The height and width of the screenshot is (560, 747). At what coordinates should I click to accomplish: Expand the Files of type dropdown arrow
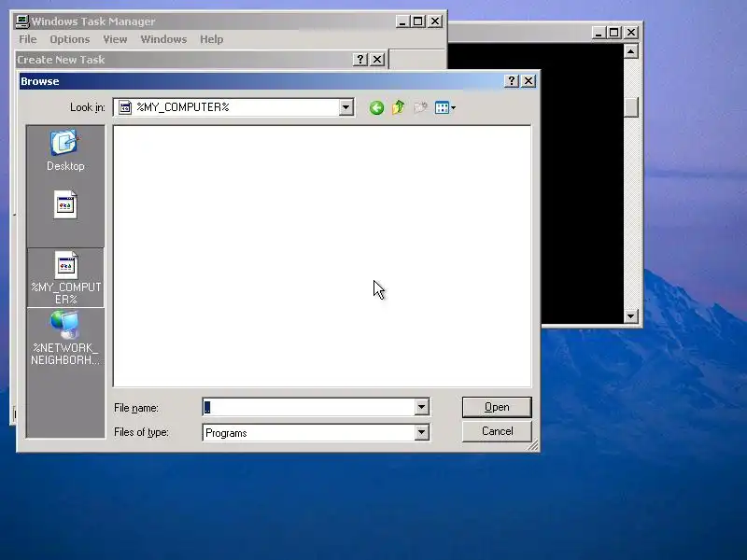422,432
